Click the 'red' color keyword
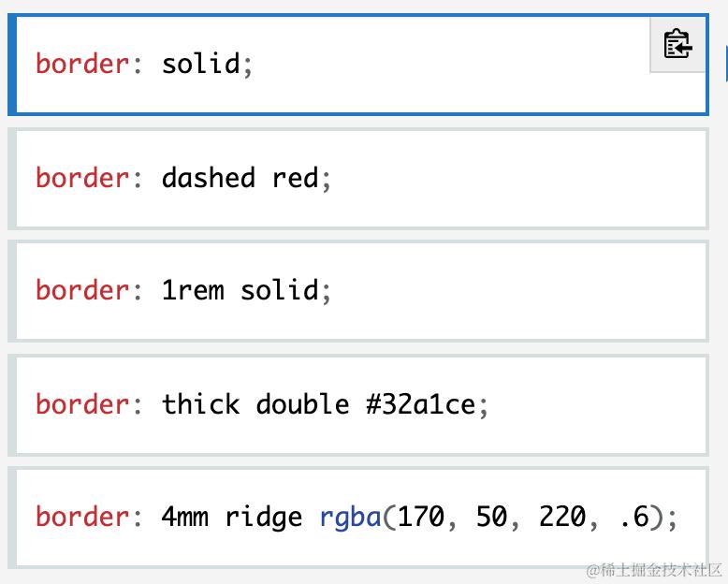This screenshot has height=584, width=728. point(296,178)
